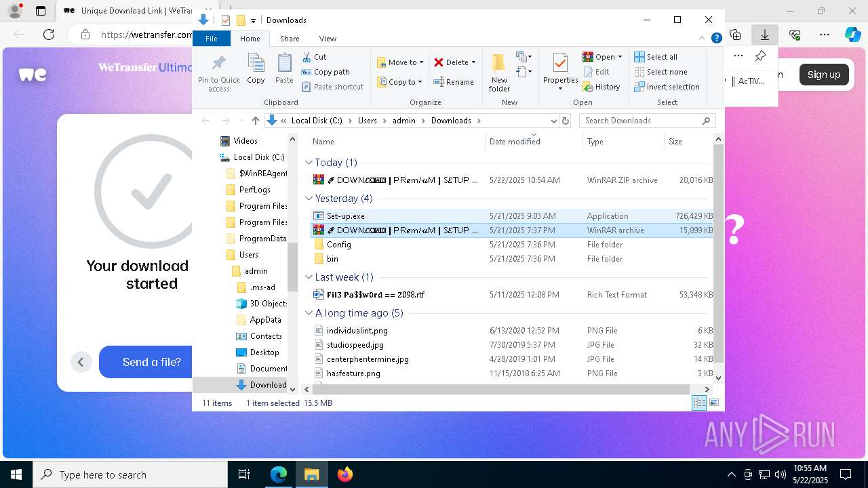Viewport: 868px width, 488px height.
Task: Open Edge downloads toolbar icon
Action: pyautogui.click(x=764, y=35)
